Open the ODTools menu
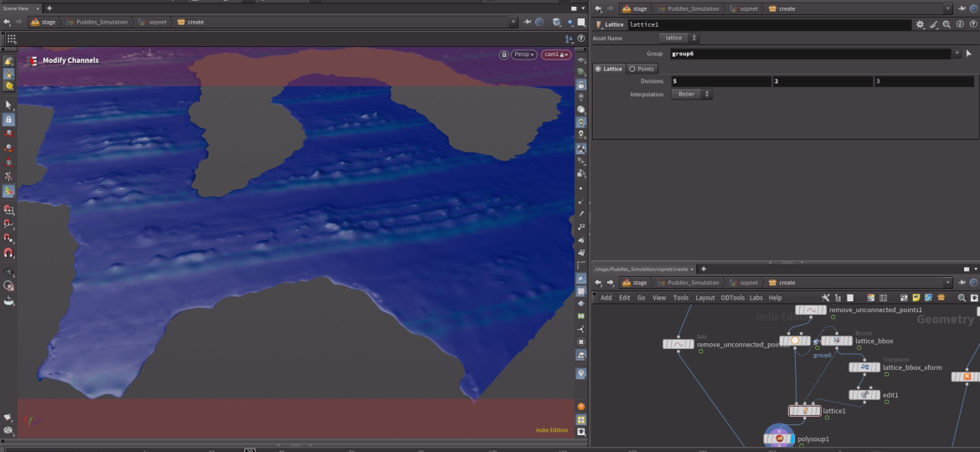 point(732,297)
